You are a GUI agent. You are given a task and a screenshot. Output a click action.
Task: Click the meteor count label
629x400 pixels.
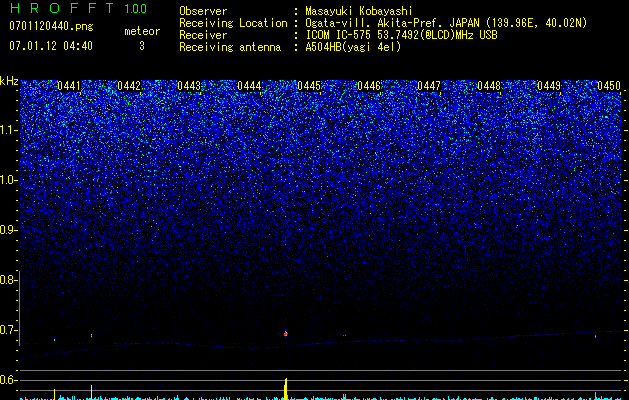coord(142,31)
